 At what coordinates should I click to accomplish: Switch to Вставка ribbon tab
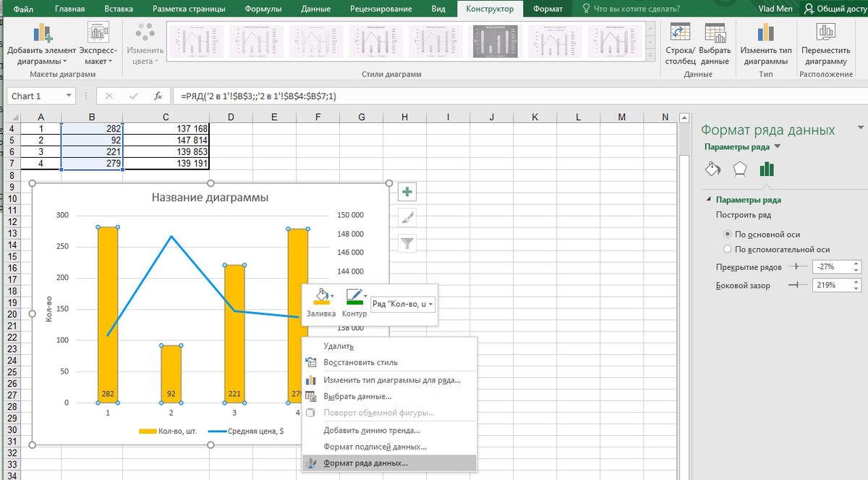(118, 9)
